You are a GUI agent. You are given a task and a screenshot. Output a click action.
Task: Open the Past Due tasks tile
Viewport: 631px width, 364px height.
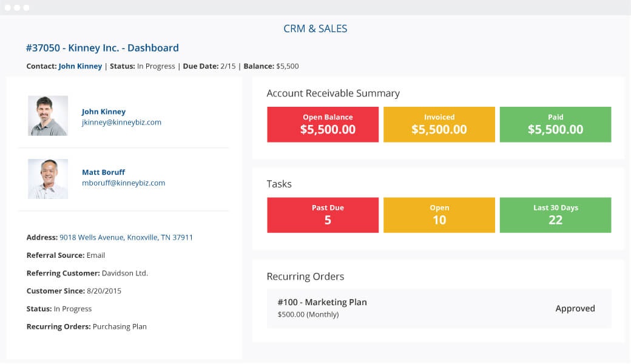point(323,215)
